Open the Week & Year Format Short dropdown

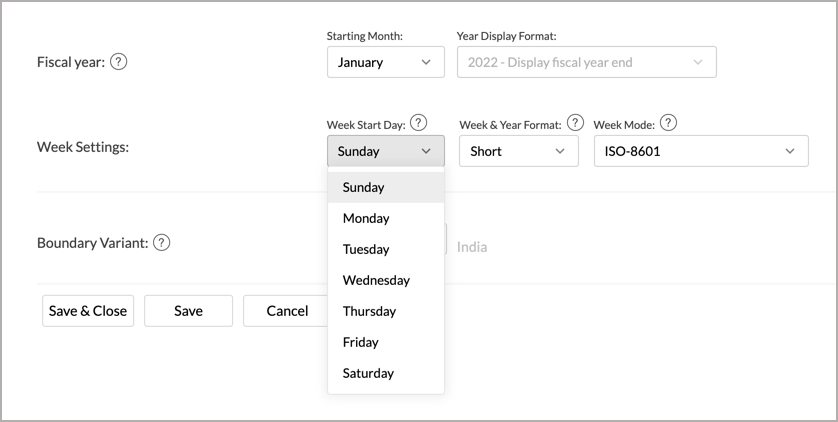coord(519,151)
